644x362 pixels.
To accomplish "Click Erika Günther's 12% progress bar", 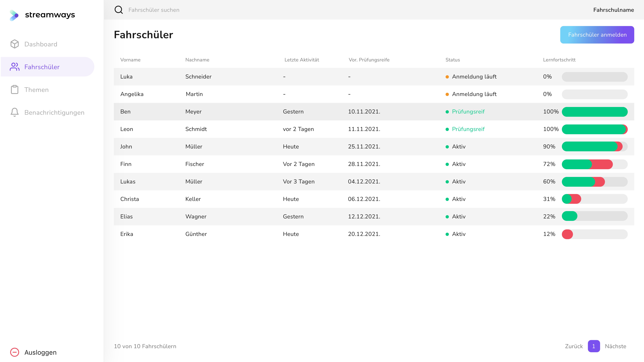I will (x=595, y=234).
